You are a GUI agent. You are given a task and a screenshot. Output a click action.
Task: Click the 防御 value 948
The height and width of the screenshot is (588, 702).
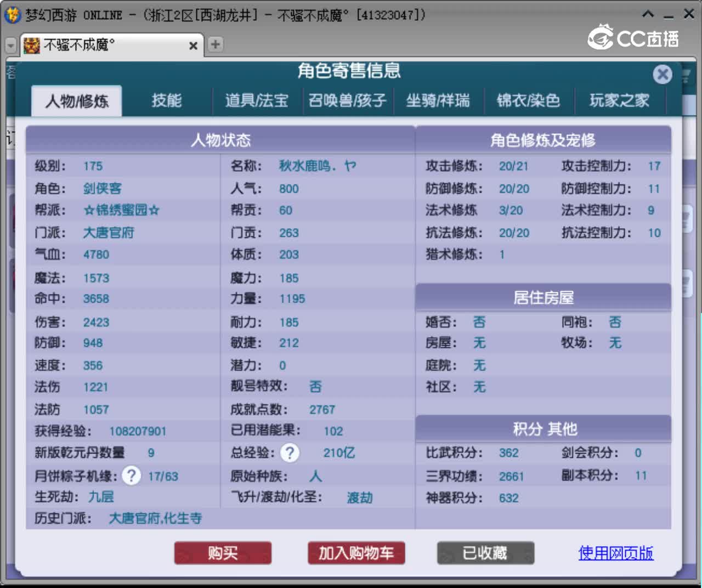click(93, 343)
